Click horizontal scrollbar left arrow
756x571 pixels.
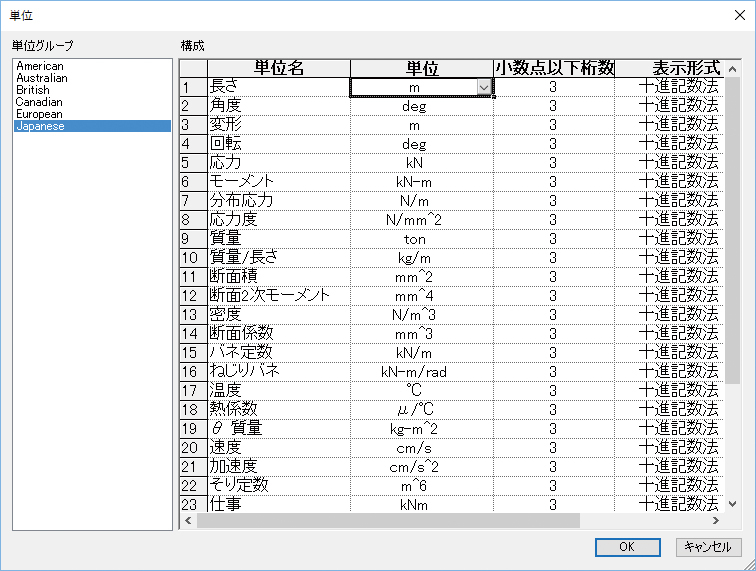click(x=188, y=520)
